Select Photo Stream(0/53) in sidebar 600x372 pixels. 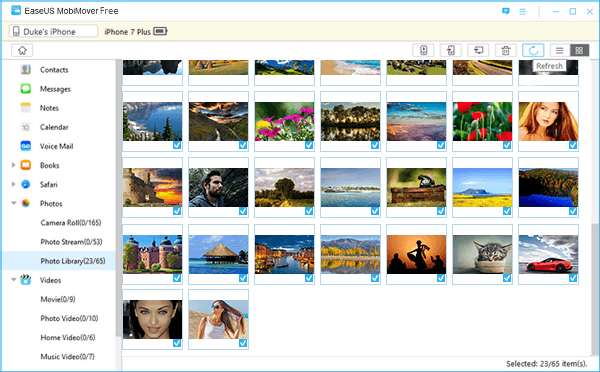pyautogui.click(x=72, y=242)
